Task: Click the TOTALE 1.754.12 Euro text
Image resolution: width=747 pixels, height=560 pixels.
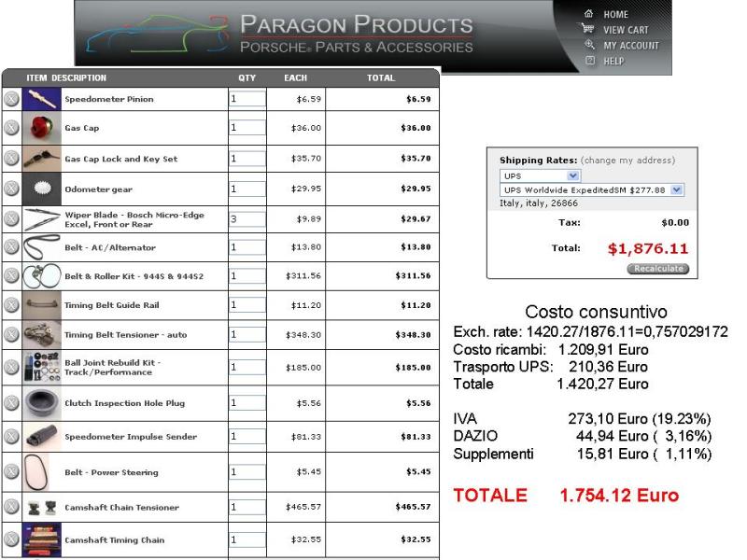Action: [566, 496]
